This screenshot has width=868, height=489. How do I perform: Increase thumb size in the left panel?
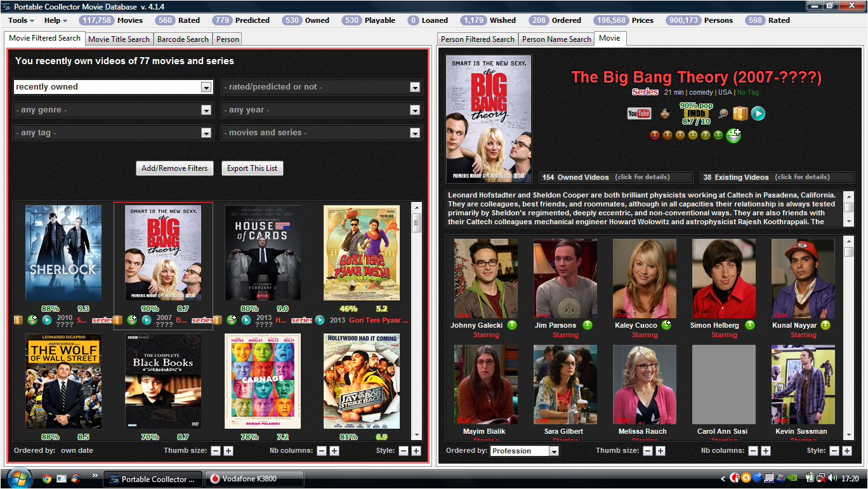228,450
